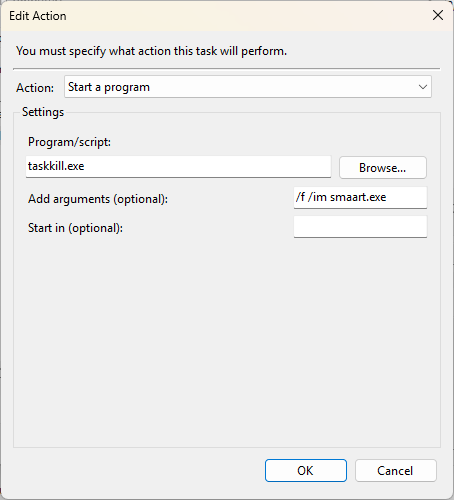
Task: Click into the Add arguments field
Action: pos(360,198)
